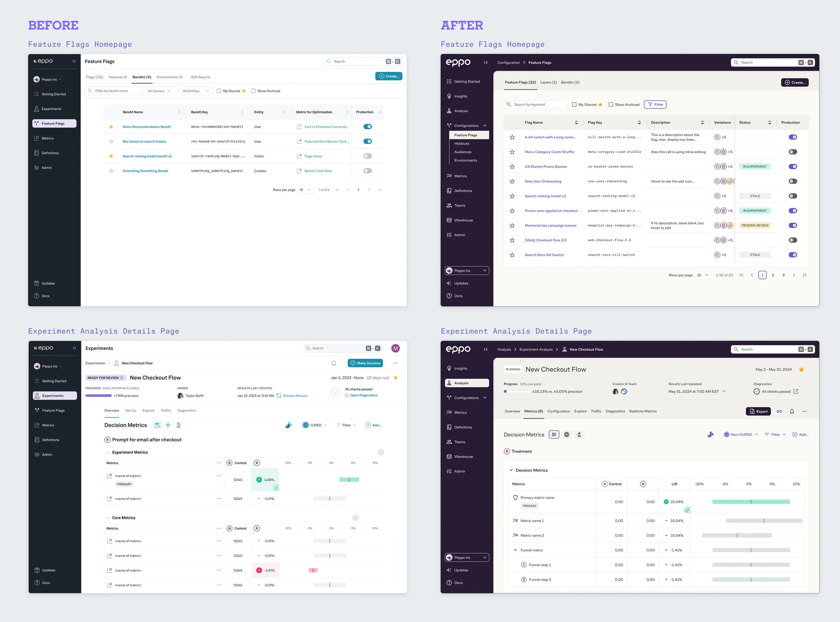Collapse the Core Metrics section

tap(108, 518)
